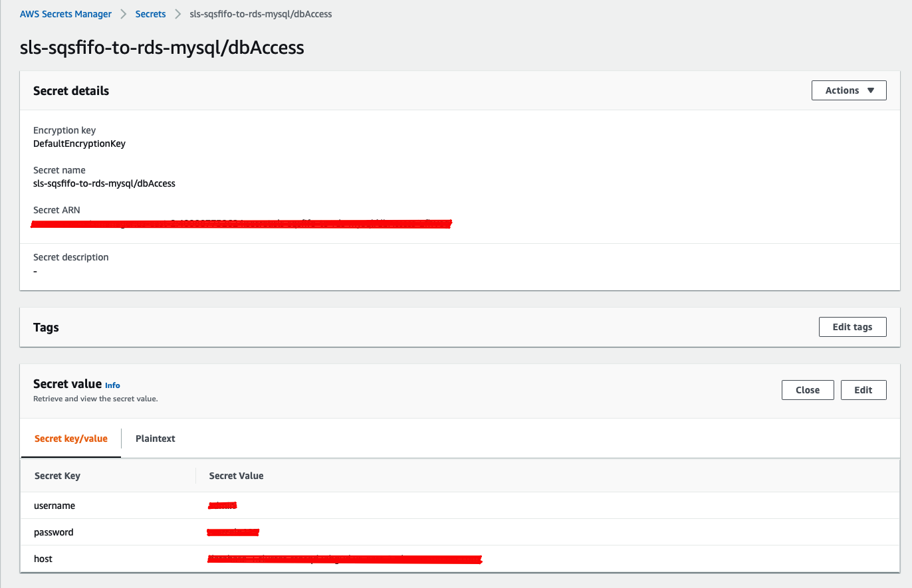Click the redacted host secret value

344,559
